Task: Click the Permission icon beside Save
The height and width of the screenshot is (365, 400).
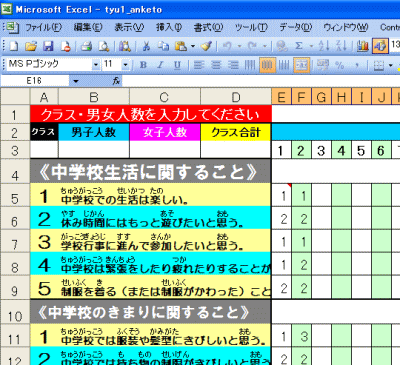Action: pyautogui.click(x=66, y=46)
